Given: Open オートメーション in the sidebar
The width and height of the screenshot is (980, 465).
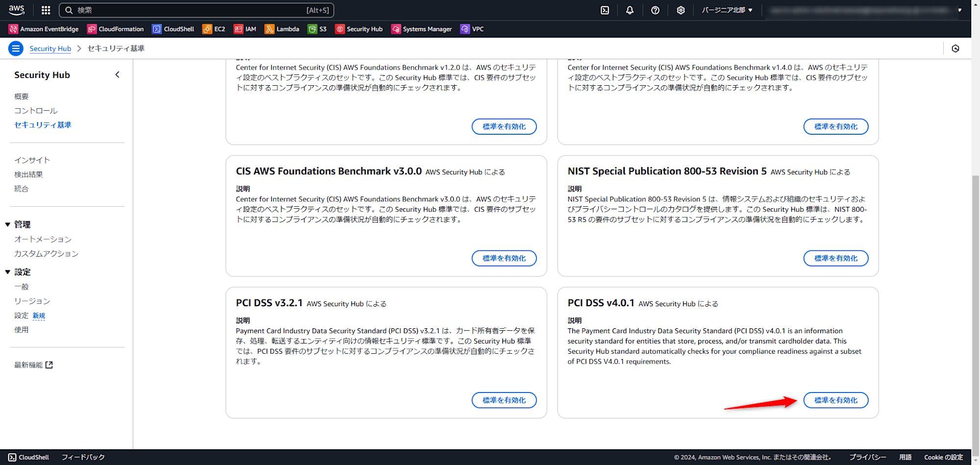Looking at the screenshot, I should tap(43, 239).
